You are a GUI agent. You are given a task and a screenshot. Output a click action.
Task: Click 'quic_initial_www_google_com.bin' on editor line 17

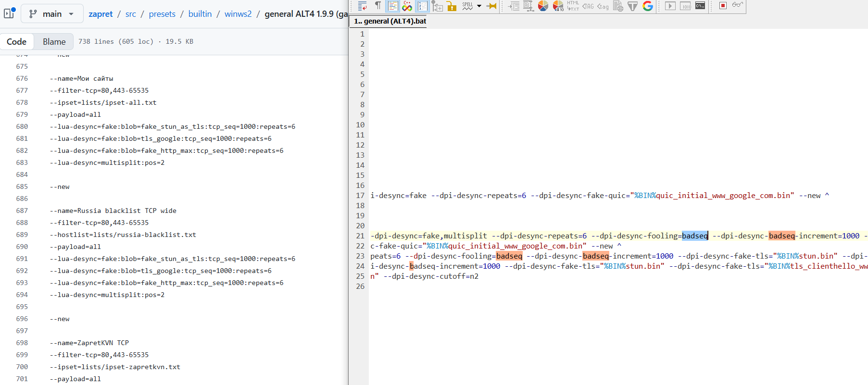(723, 195)
